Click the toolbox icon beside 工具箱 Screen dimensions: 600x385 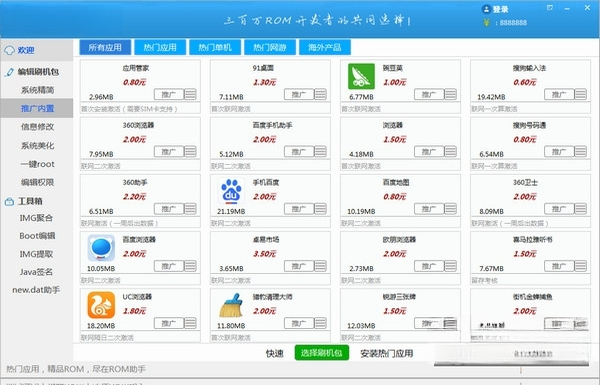pyautogui.click(x=9, y=201)
